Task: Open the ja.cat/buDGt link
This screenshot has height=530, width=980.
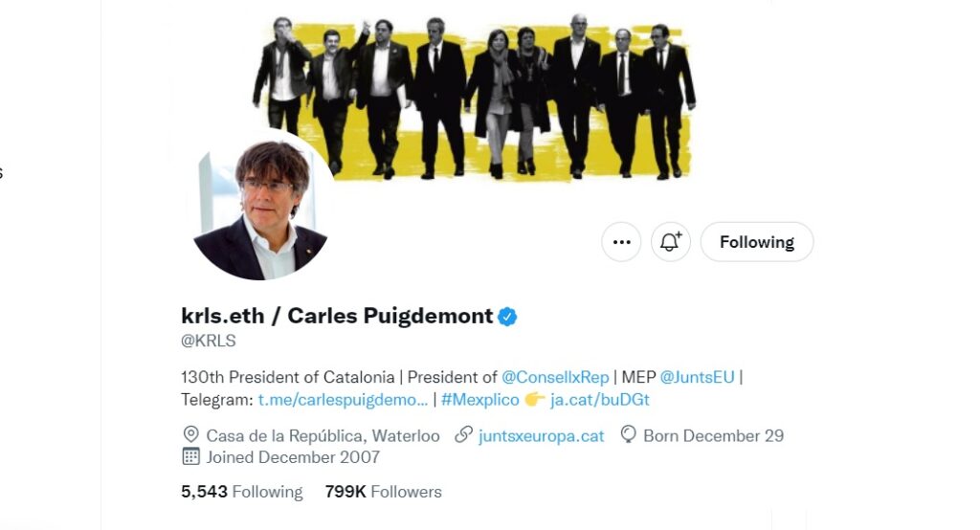Action: point(600,400)
